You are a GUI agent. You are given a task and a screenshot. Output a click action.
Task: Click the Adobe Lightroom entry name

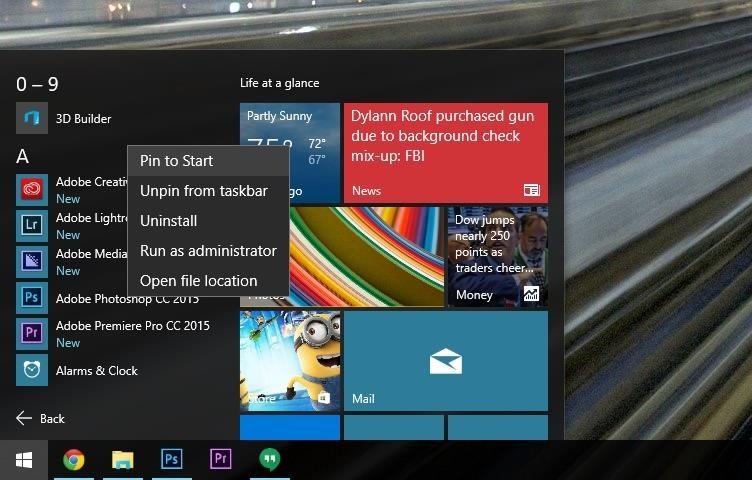click(x=92, y=218)
